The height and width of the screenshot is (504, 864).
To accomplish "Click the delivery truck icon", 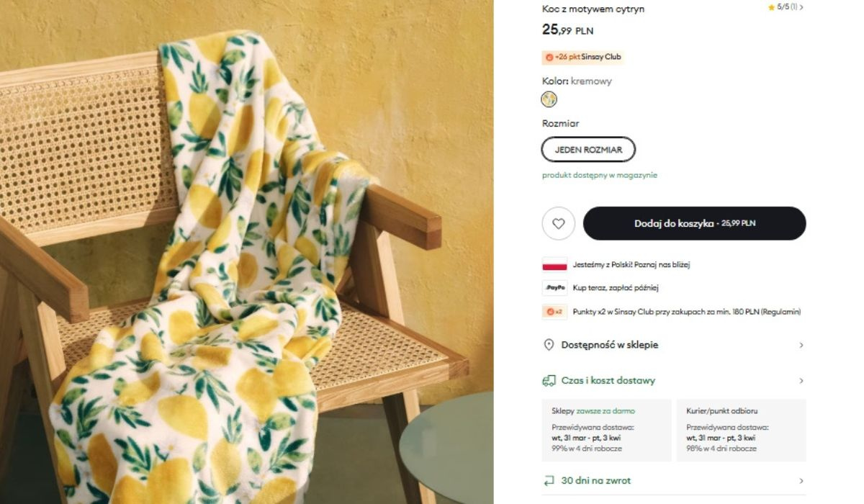I will (x=549, y=380).
